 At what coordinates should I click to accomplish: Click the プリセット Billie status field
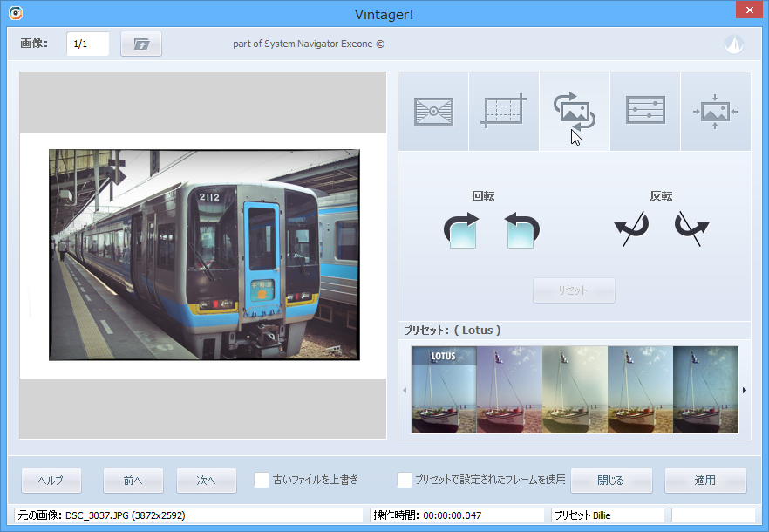[606, 515]
